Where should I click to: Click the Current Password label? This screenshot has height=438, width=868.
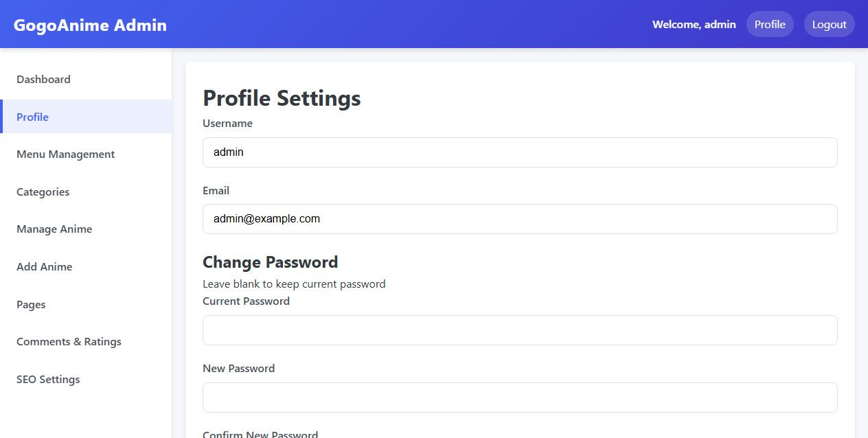tap(246, 301)
